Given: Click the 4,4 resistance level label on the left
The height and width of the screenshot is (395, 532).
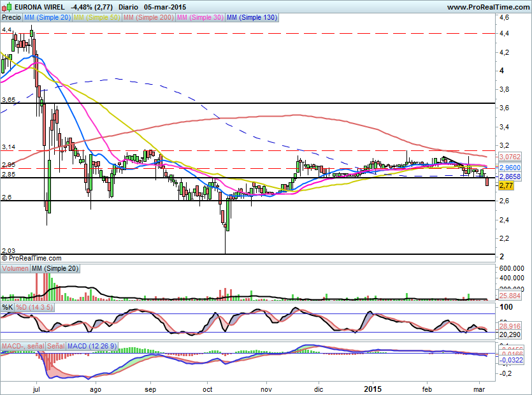Looking at the screenshot, I should click(x=6, y=30).
